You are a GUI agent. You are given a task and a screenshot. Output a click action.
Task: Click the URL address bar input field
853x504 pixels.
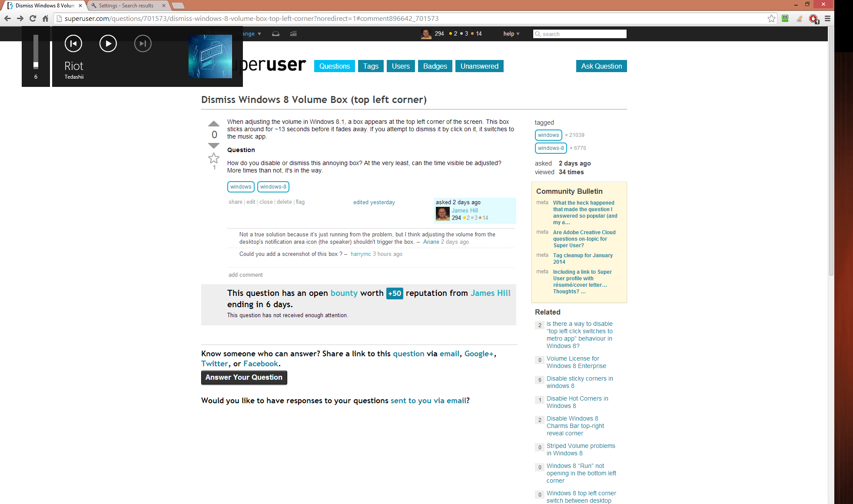(x=417, y=19)
